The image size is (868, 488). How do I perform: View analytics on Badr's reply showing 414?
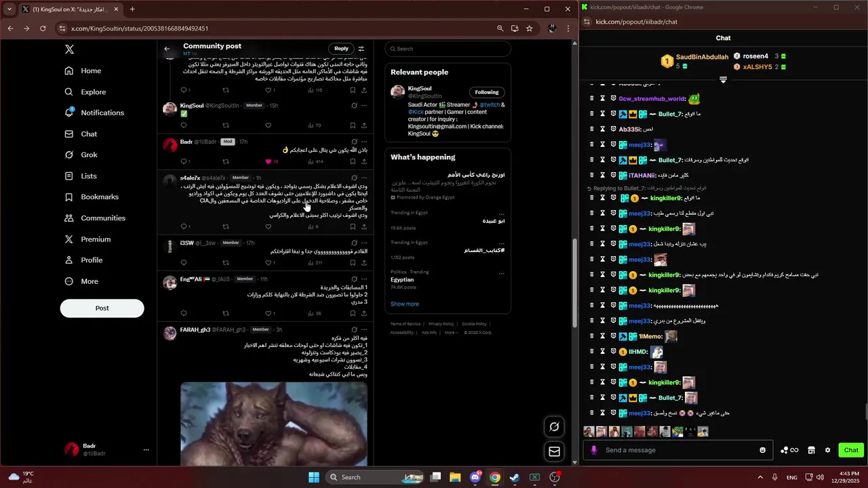click(315, 161)
